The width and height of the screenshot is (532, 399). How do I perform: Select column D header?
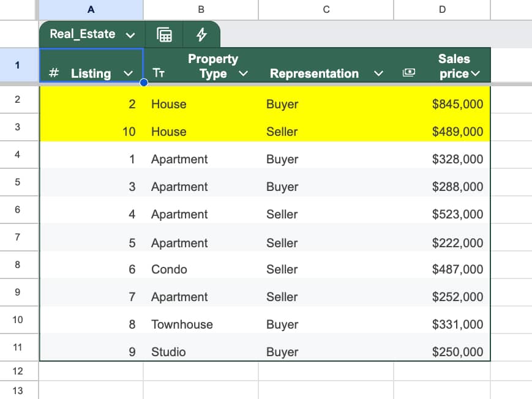pyautogui.click(x=442, y=10)
